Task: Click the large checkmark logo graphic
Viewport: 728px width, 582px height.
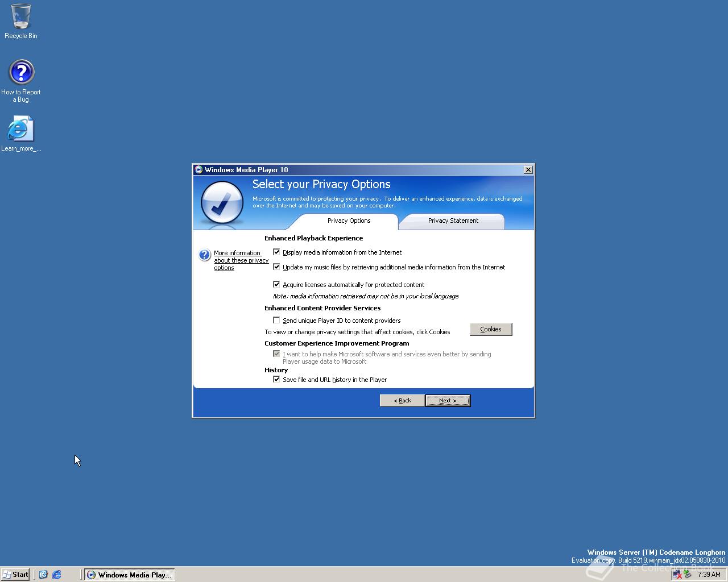Action: [222, 203]
